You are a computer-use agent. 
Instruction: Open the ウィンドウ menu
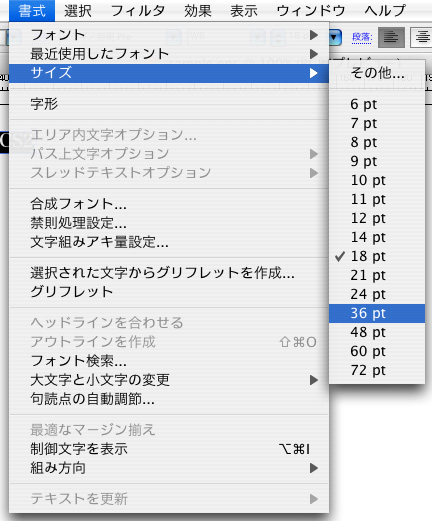tap(311, 11)
